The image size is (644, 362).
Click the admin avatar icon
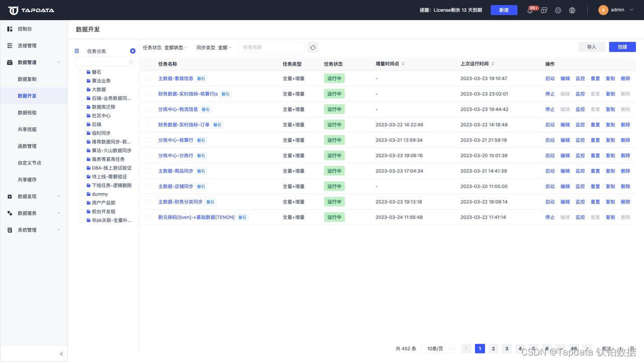click(603, 10)
